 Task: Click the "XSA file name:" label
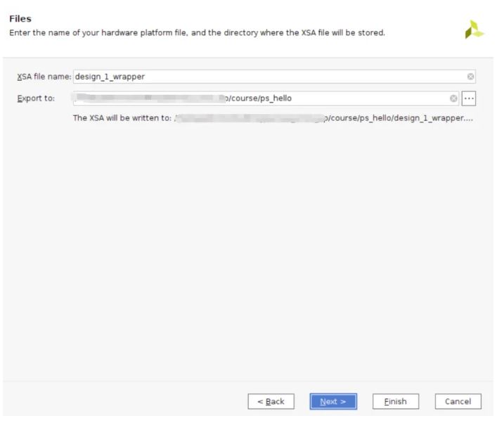(x=44, y=77)
